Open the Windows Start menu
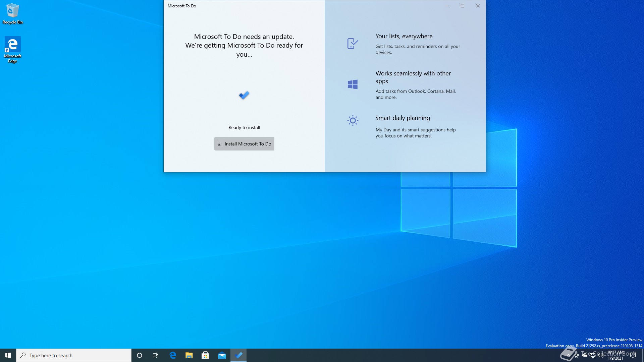This screenshot has height=362, width=644. tap(8, 355)
